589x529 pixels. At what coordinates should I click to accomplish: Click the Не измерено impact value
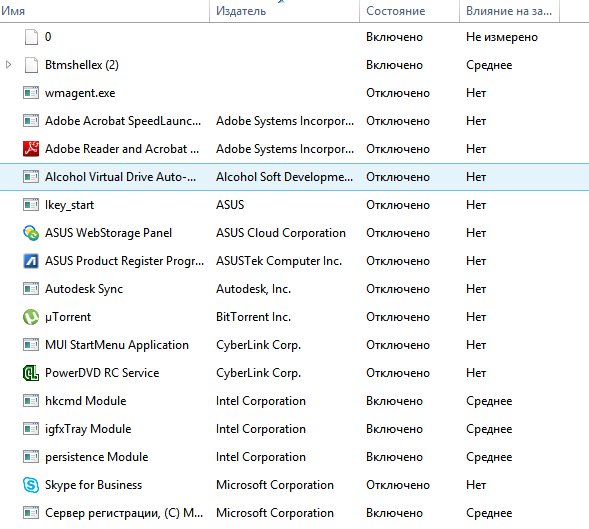(502, 37)
